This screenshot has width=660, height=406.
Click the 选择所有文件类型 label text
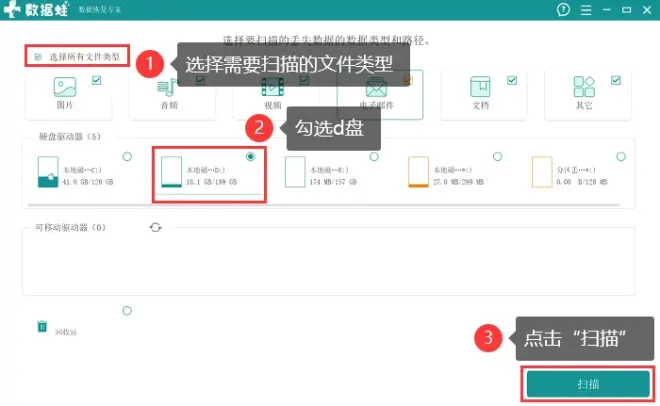coord(85,57)
